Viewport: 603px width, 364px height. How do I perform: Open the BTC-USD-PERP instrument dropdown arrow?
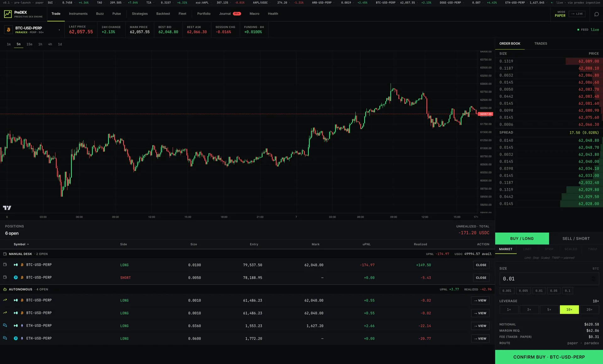point(59,30)
